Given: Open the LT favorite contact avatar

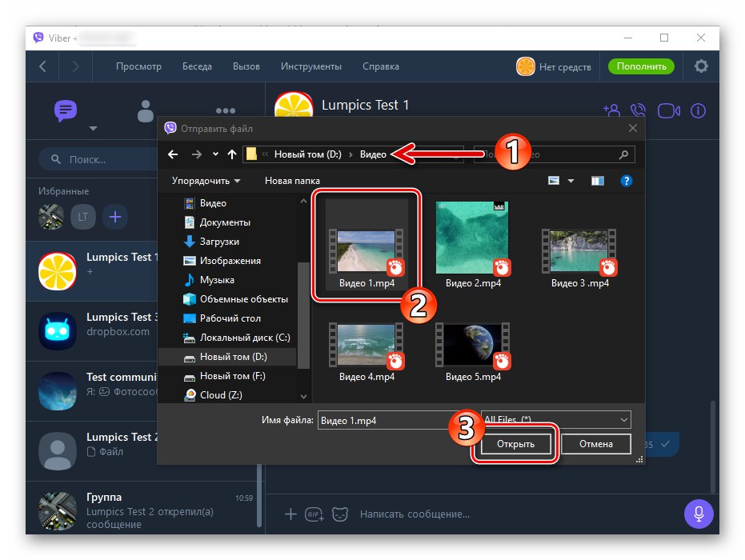Looking at the screenshot, I should click(x=83, y=217).
